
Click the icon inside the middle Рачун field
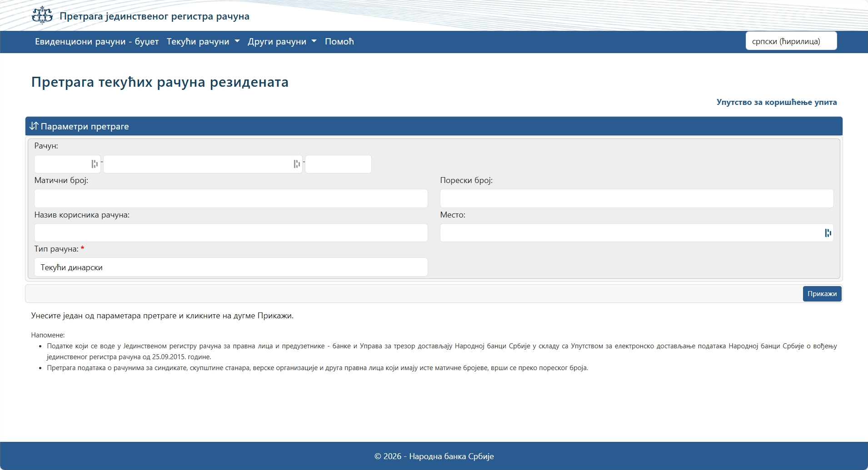(296, 164)
